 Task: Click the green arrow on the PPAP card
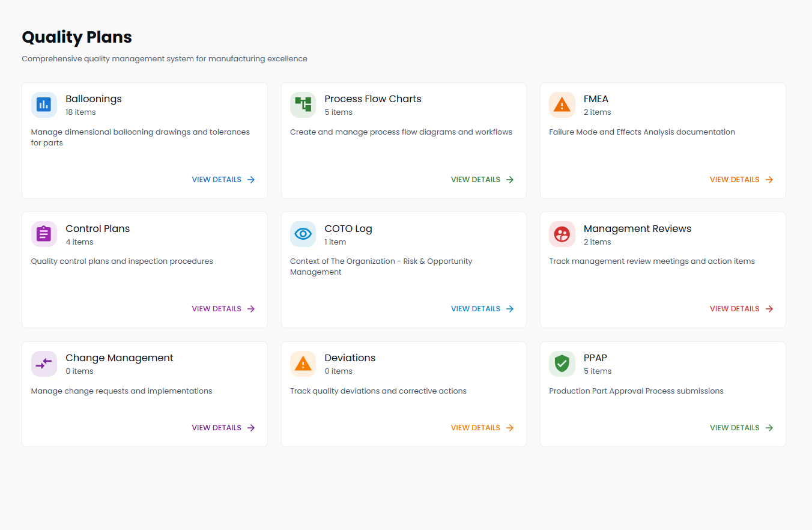click(769, 428)
